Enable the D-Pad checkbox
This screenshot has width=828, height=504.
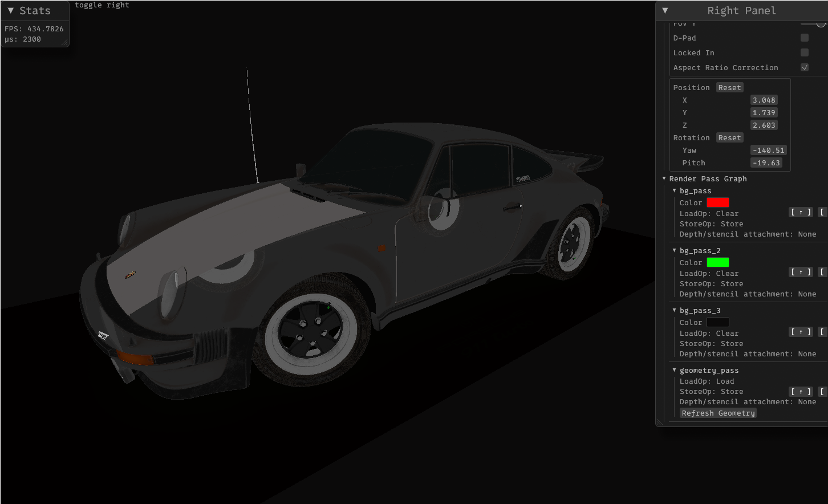805,38
